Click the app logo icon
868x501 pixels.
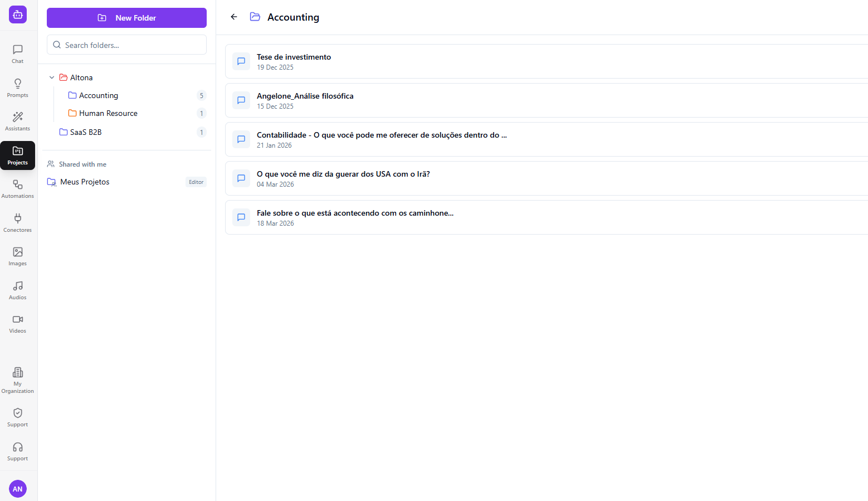(x=18, y=14)
